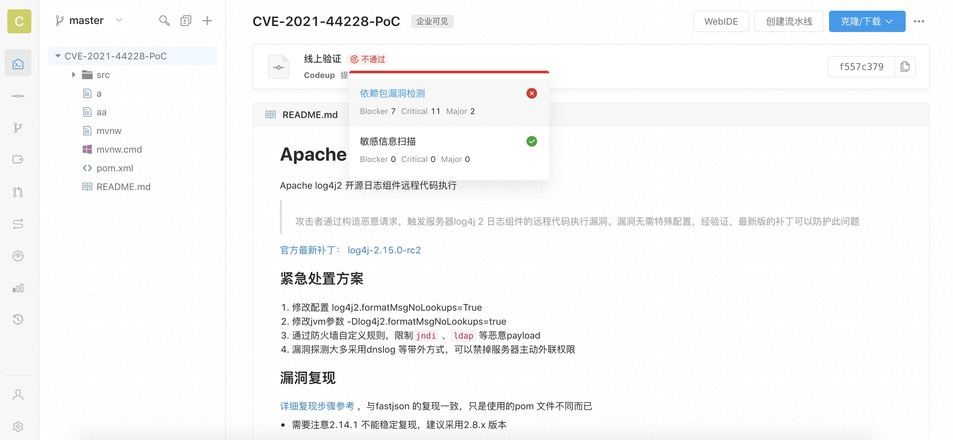This screenshot has height=440, width=953.
Task: Open the tags icon in sidebar
Action: click(x=18, y=160)
